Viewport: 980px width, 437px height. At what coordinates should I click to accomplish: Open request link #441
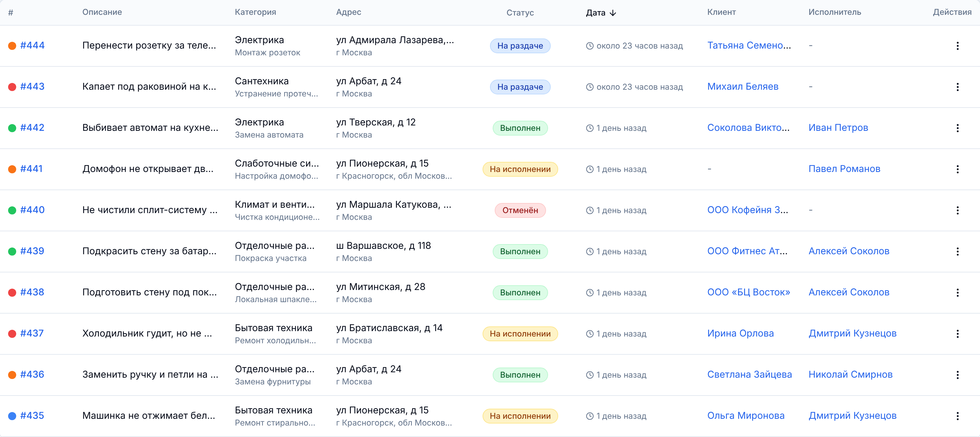coord(32,168)
